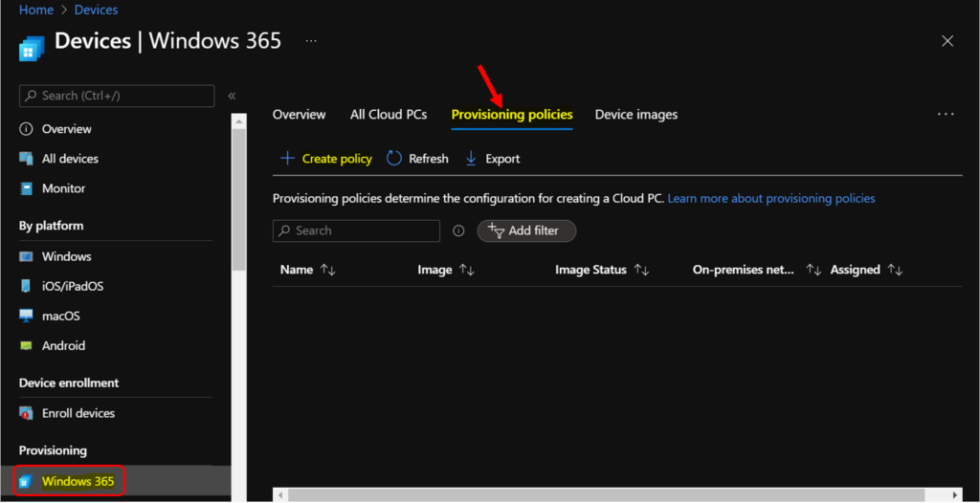Click the horizontal scrollbar right arrow
Screen dimensions: 980x503
[954, 494]
